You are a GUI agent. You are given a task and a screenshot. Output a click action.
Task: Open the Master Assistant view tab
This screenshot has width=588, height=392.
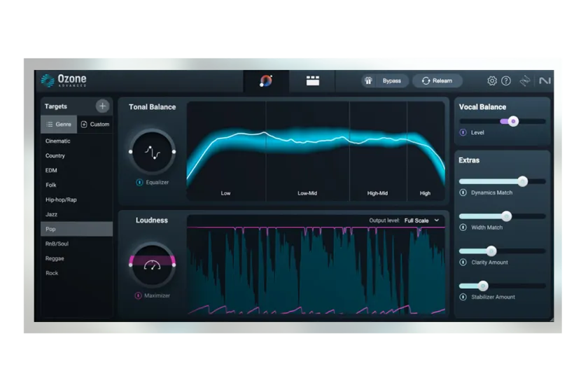(x=266, y=80)
